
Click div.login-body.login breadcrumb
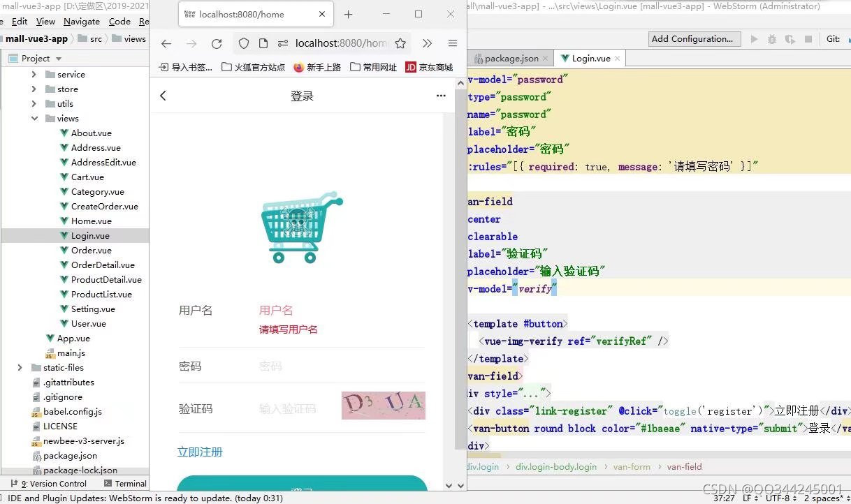[556, 466]
